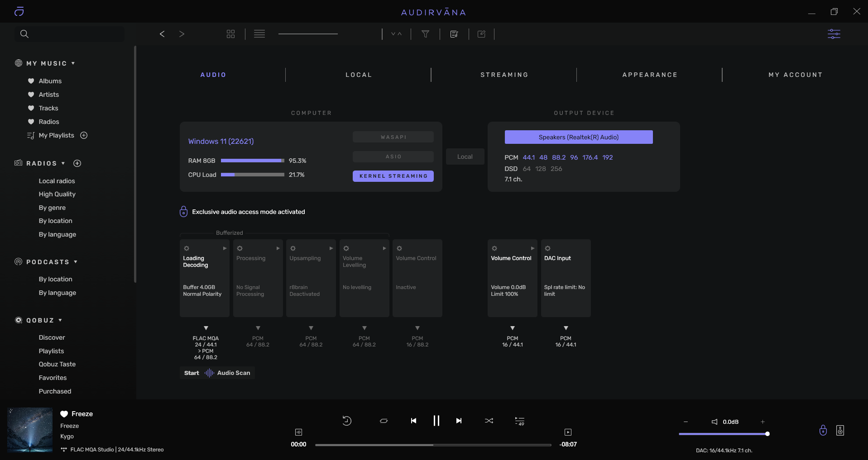Select WASAPI driver mode
The height and width of the screenshot is (460, 868).
(393, 137)
